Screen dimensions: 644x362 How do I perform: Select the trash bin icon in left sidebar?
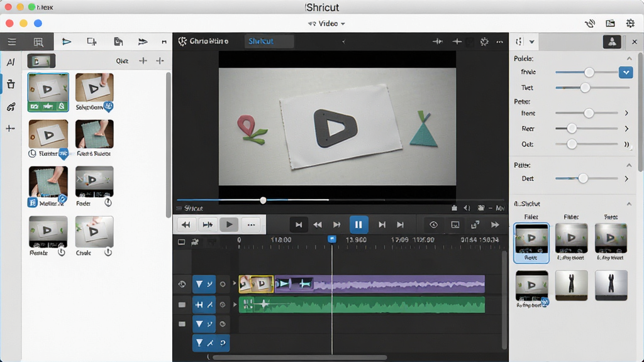11,84
